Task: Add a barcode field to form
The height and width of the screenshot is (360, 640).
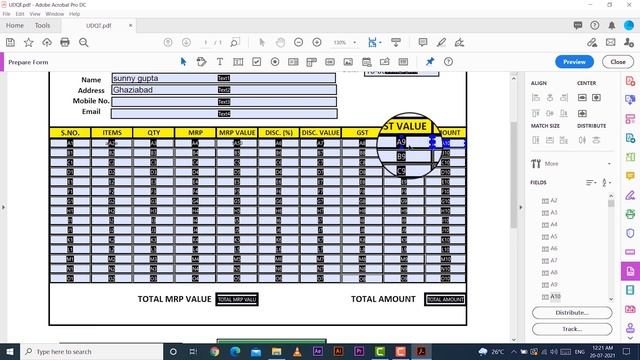Action: pyautogui.click(x=403, y=62)
